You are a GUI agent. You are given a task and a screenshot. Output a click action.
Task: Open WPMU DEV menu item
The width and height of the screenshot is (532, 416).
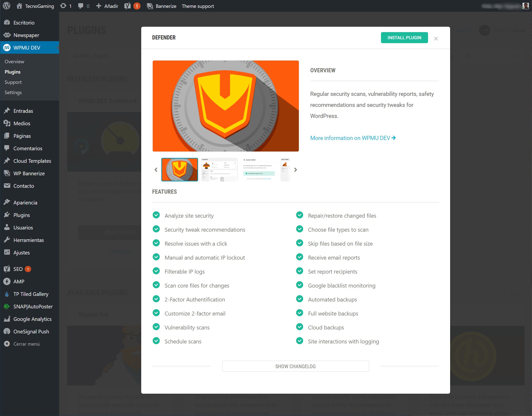tap(29, 48)
